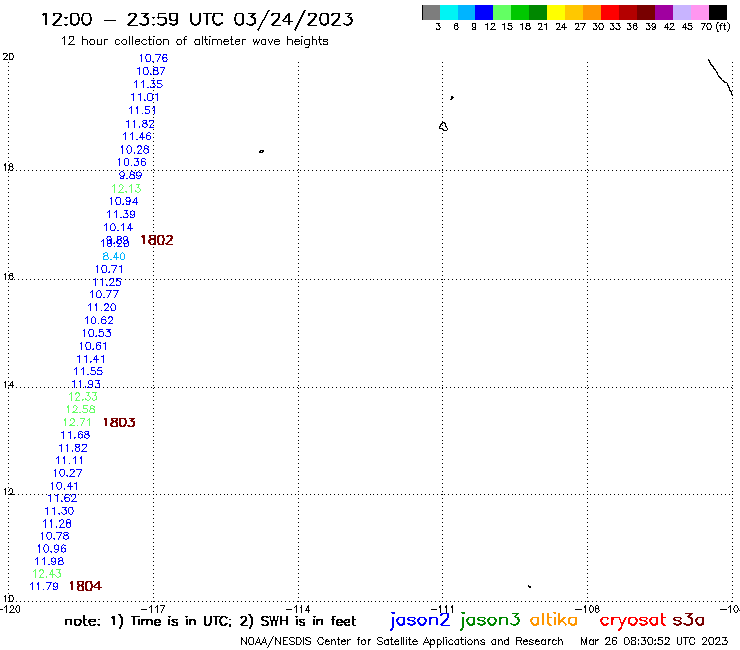Image resolution: width=740 pixels, height=650 pixels.
Task: Select the 11.41 wave height reading
Action: pyautogui.click(x=91, y=359)
